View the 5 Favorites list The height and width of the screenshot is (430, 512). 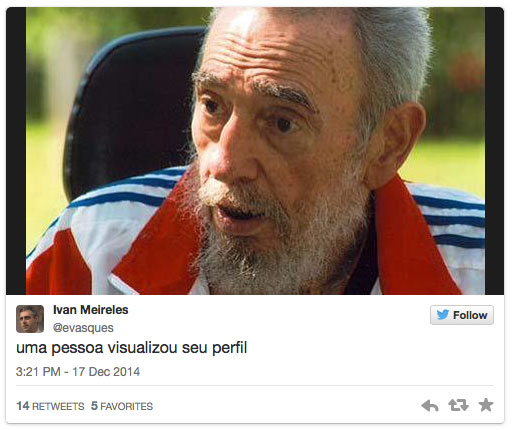[122, 406]
